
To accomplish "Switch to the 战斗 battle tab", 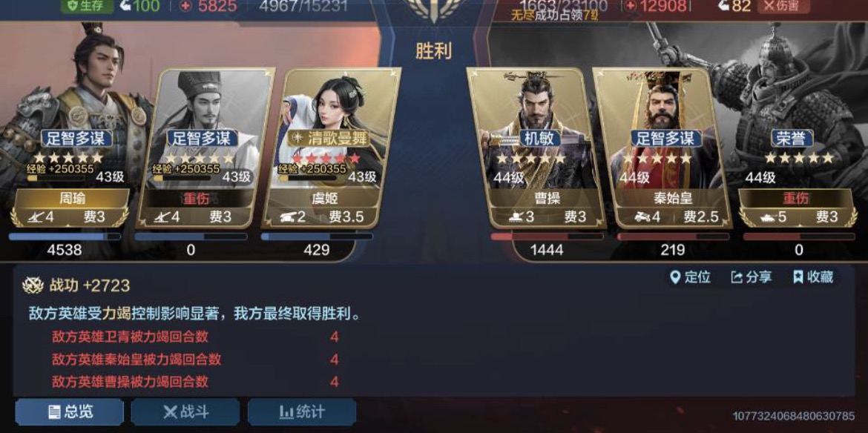I will 185,412.
